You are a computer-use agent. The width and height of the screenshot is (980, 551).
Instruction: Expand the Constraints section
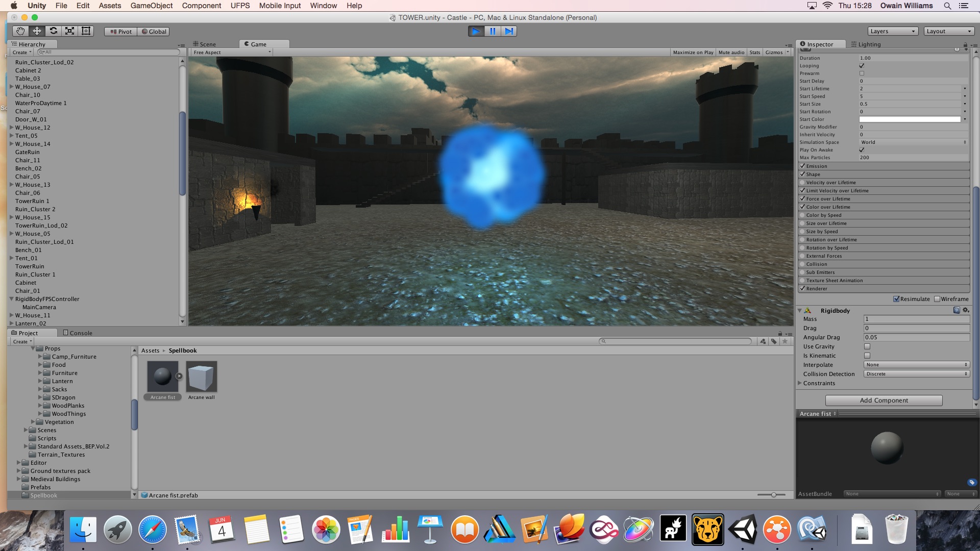tap(800, 383)
